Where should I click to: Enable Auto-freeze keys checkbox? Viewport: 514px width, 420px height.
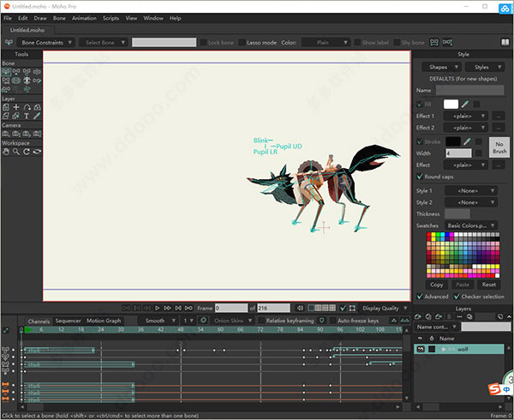[x=332, y=321]
